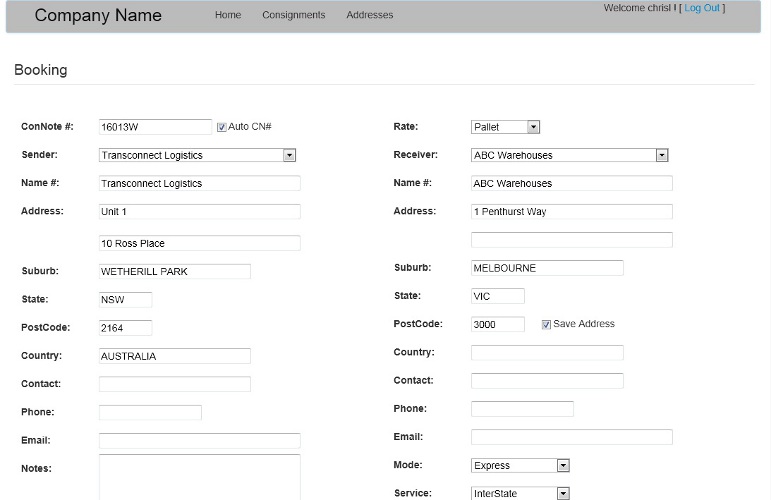This screenshot has height=500, width=771.
Task: Click the Notes: label
Action: (x=36, y=468)
